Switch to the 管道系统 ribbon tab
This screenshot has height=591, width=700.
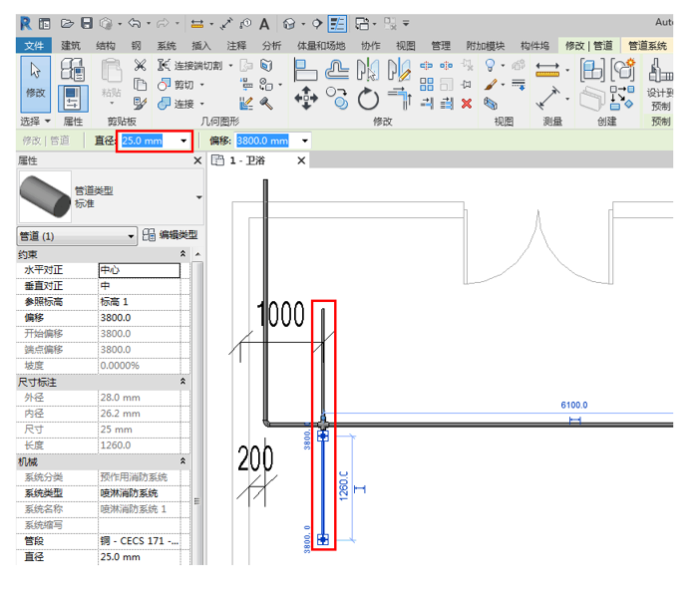point(647,46)
